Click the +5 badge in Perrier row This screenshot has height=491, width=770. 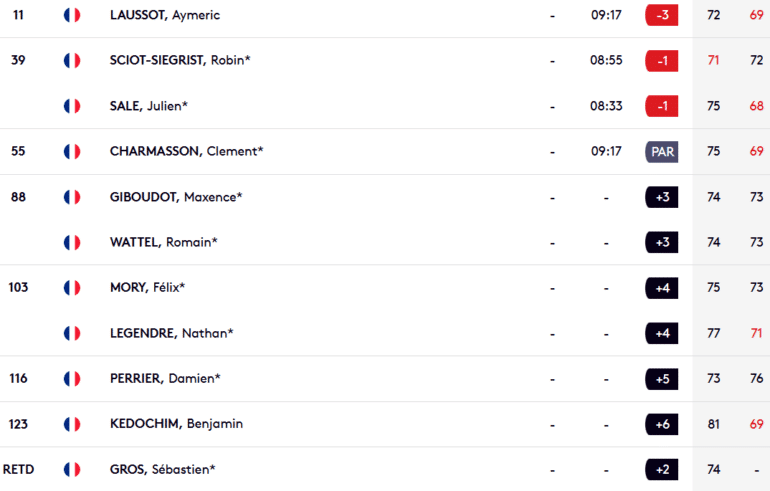[661, 379]
